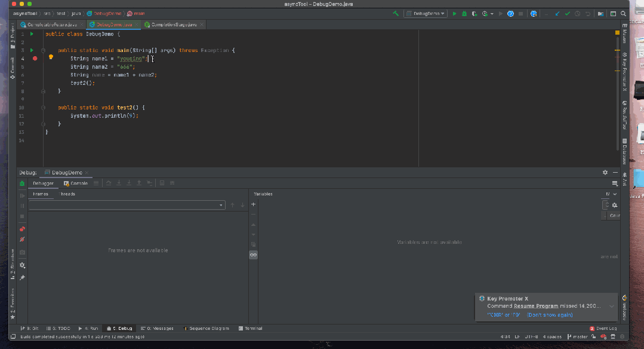Change indentation via 4 spaces widget
This screenshot has width=644, height=349.
(x=552, y=336)
